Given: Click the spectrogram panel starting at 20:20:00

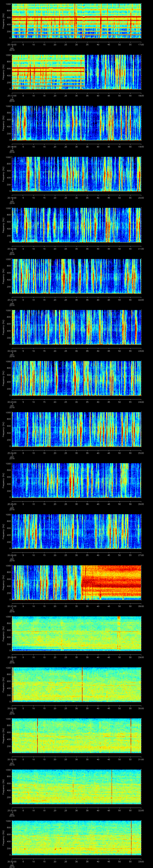Looking at the screenshot, I should tap(77, 225).
